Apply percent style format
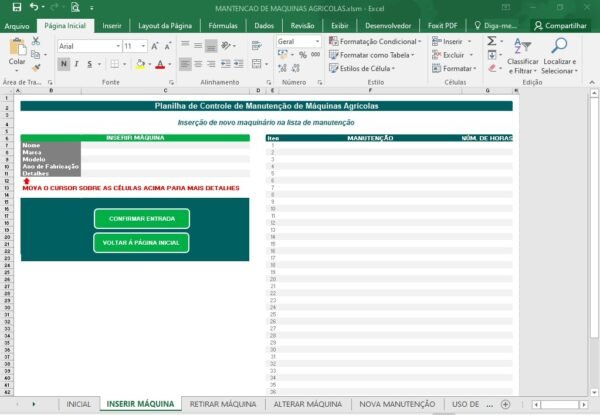The width and height of the screenshot is (600, 415). coord(303,55)
